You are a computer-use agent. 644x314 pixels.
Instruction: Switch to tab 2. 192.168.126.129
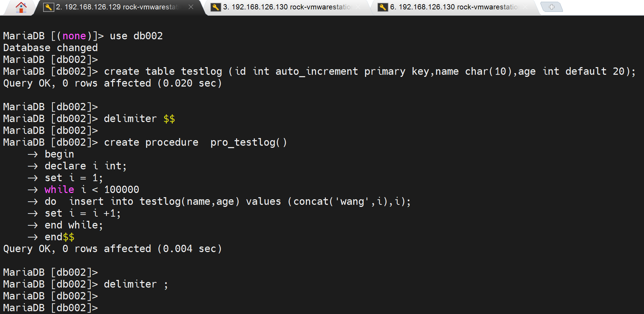tap(117, 7)
